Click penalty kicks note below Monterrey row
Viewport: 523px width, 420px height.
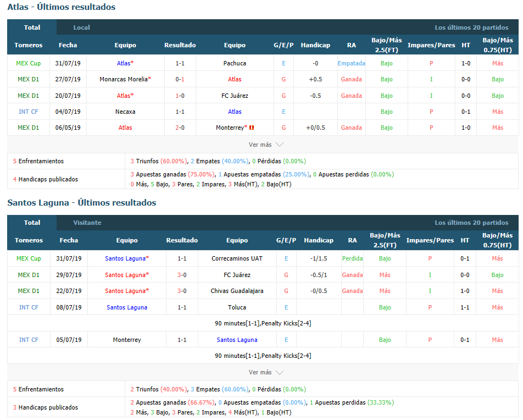(x=263, y=356)
